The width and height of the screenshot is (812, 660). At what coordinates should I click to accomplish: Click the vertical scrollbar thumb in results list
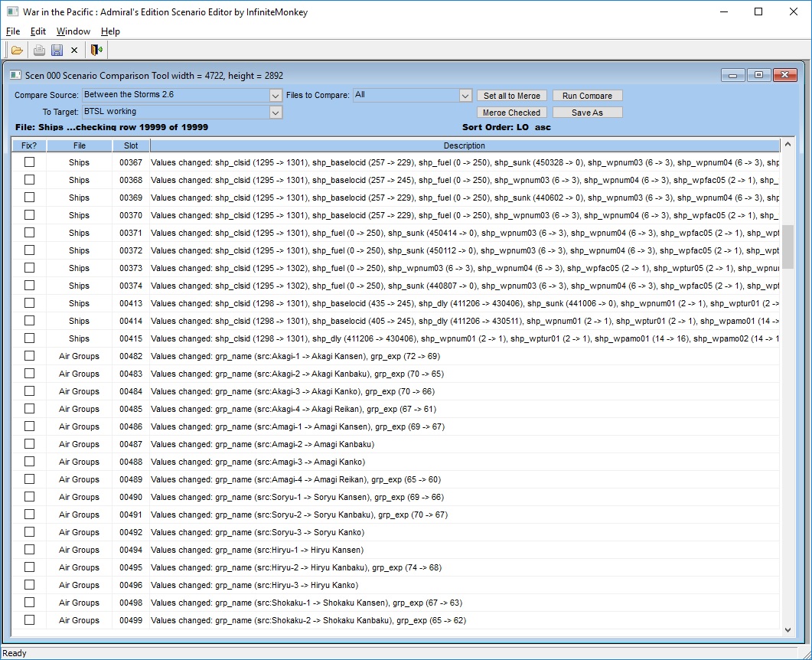[x=788, y=247]
